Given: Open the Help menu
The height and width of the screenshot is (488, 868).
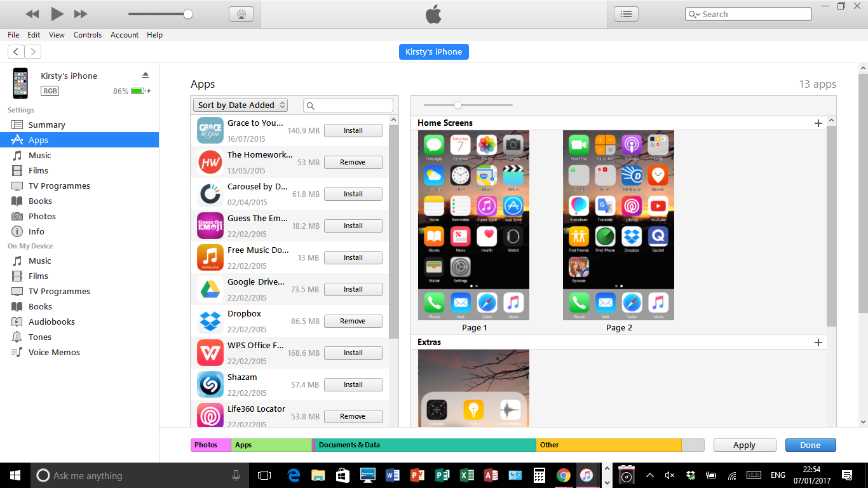Looking at the screenshot, I should pyautogui.click(x=155, y=35).
